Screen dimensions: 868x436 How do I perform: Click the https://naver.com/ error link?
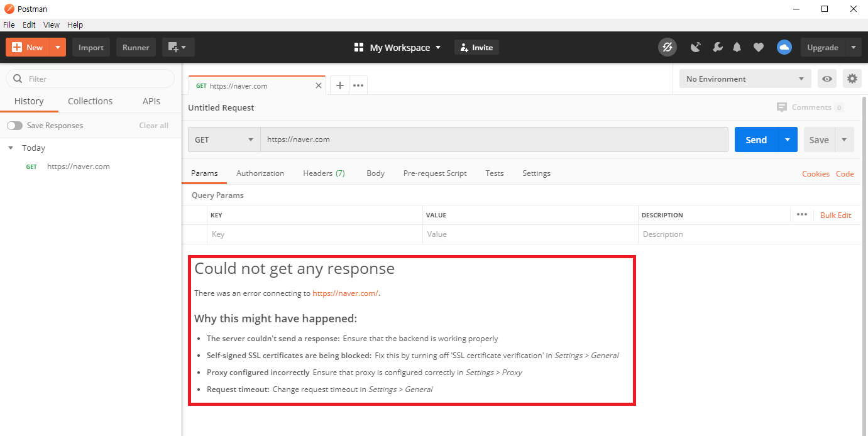(x=345, y=293)
